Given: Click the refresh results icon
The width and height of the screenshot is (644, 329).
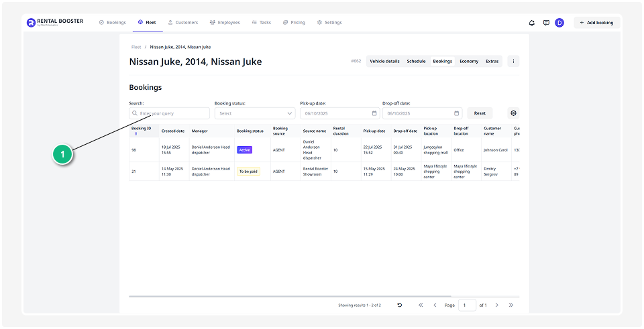Looking at the screenshot, I should tap(400, 305).
